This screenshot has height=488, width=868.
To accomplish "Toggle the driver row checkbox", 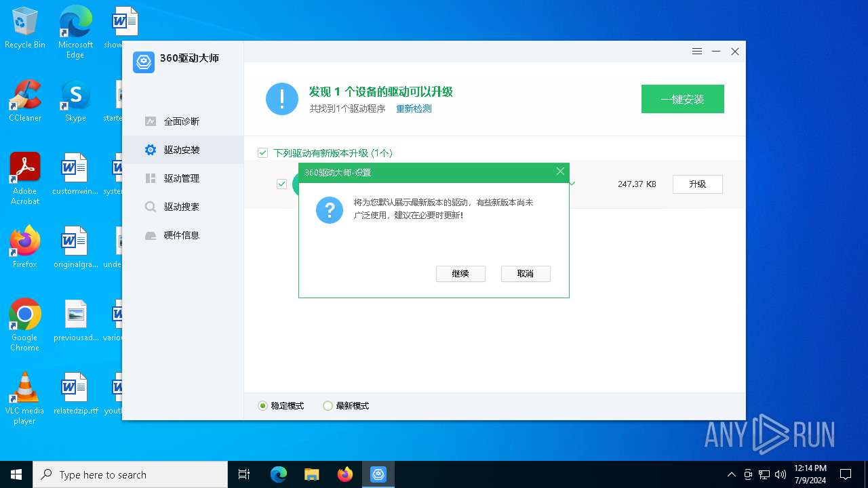I will [x=281, y=184].
